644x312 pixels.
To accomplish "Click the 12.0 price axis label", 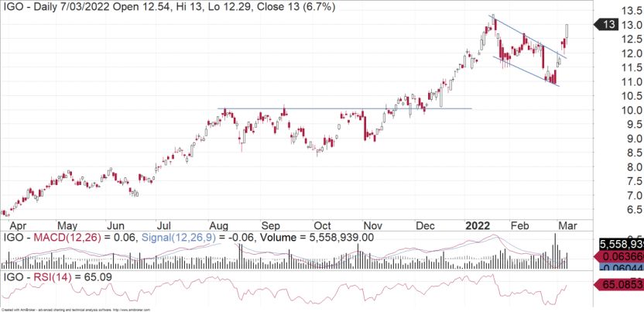I will 632,53.
